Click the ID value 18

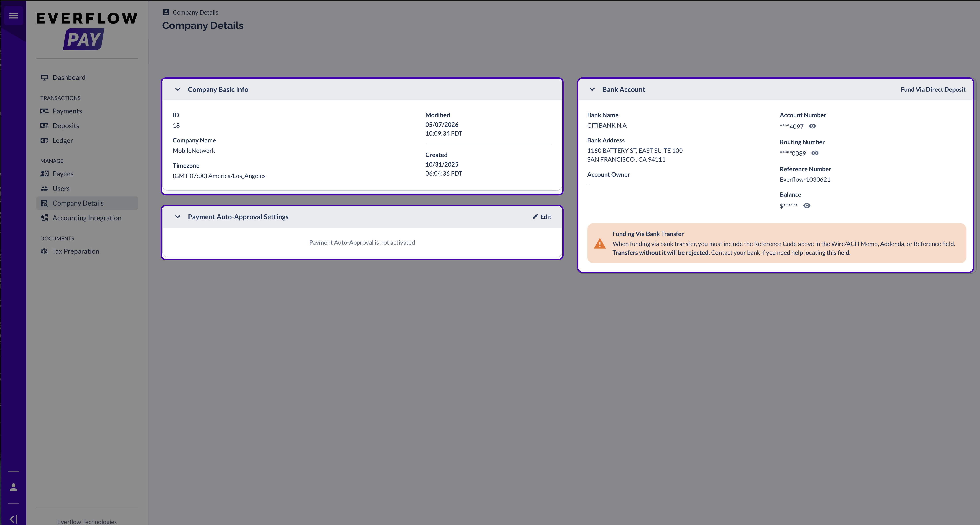176,125
